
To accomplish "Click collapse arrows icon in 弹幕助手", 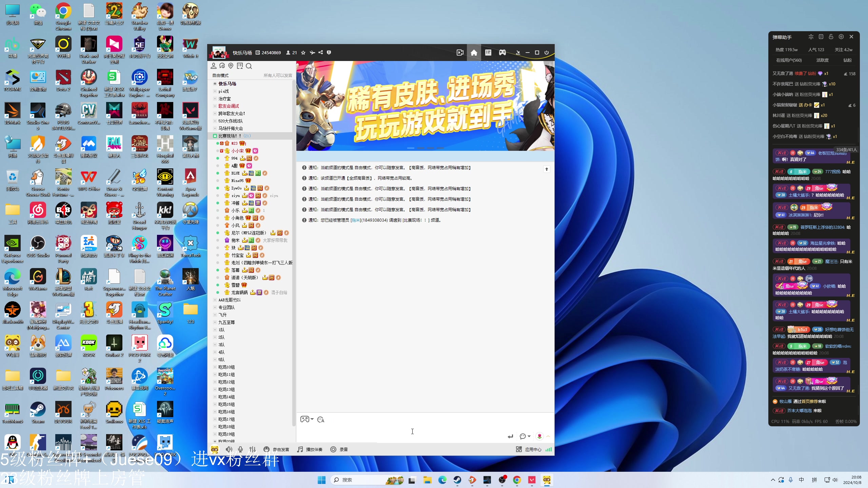I will click(x=811, y=37).
